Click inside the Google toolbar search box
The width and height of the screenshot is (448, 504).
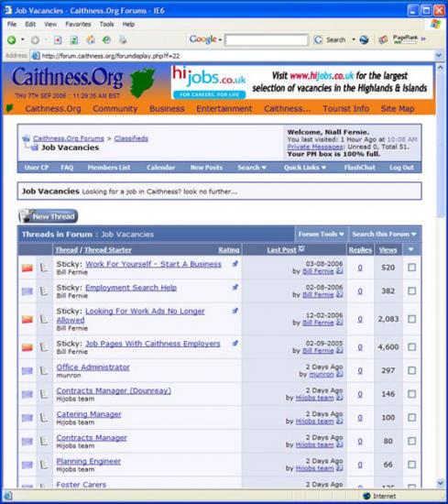267,39
